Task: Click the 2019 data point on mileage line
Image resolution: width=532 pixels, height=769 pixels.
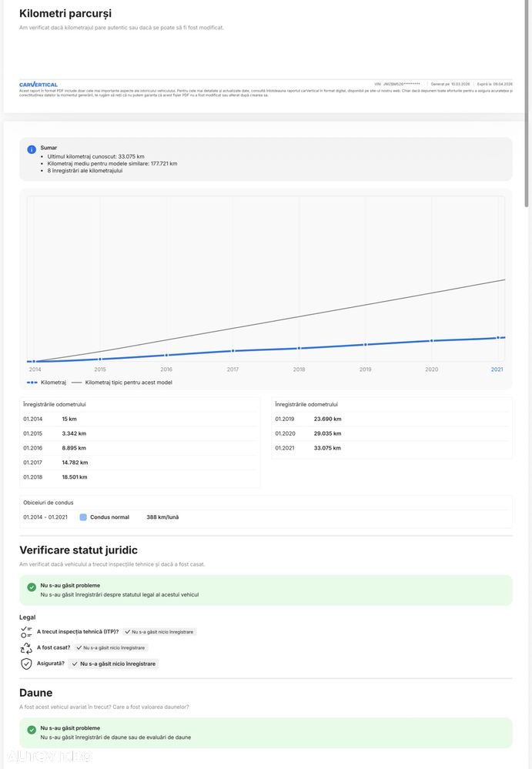Action: (x=366, y=345)
